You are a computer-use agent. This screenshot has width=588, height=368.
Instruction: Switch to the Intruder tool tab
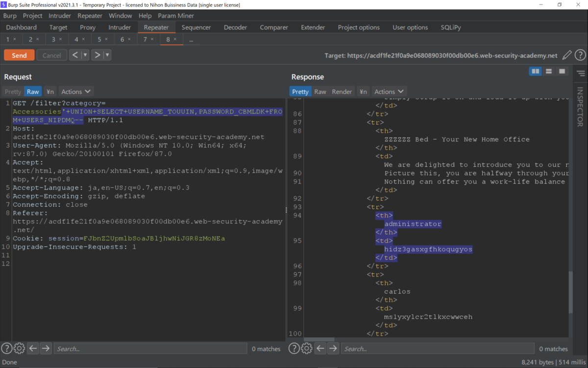click(x=120, y=27)
